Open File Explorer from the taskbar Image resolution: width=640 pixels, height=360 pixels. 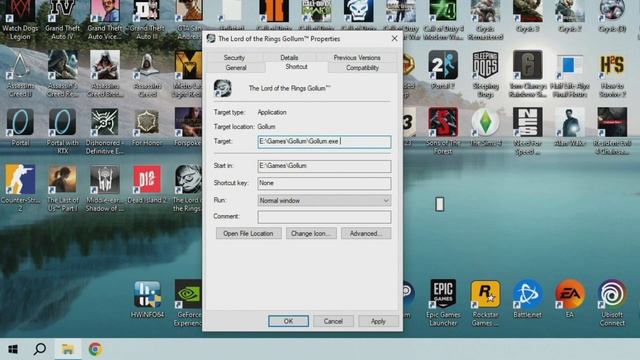coord(67,349)
